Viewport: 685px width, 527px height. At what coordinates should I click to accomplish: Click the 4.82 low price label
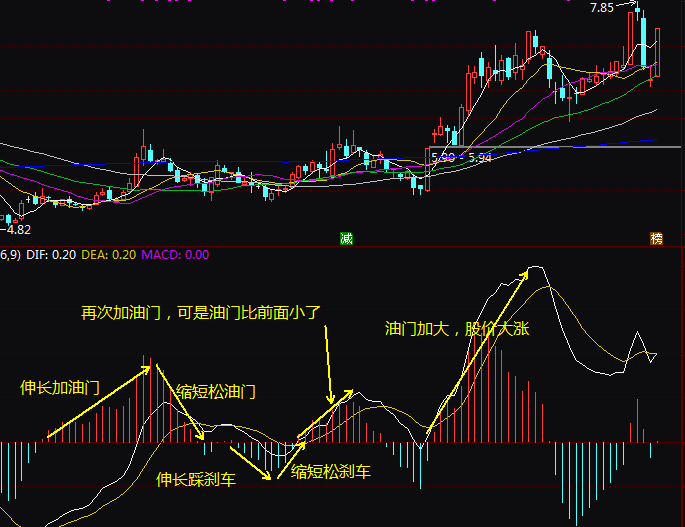[19, 230]
